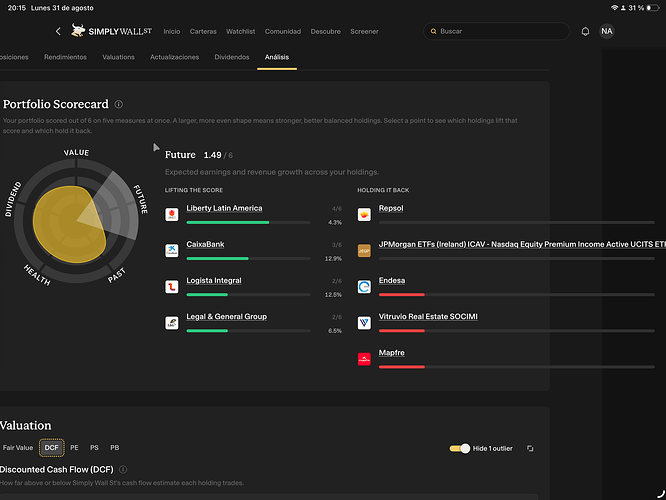This screenshot has width=666, height=500.
Task: Click the Vitruvio Real Estate logo
Action: (364, 323)
